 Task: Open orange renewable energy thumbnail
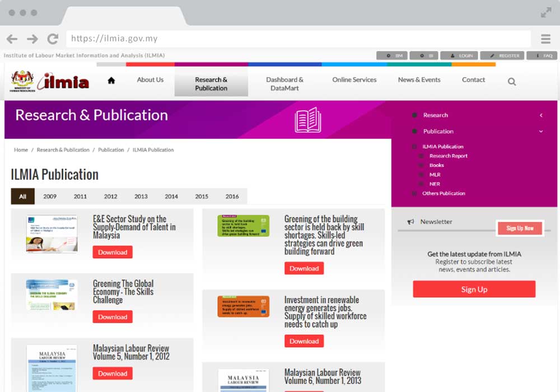tap(244, 306)
